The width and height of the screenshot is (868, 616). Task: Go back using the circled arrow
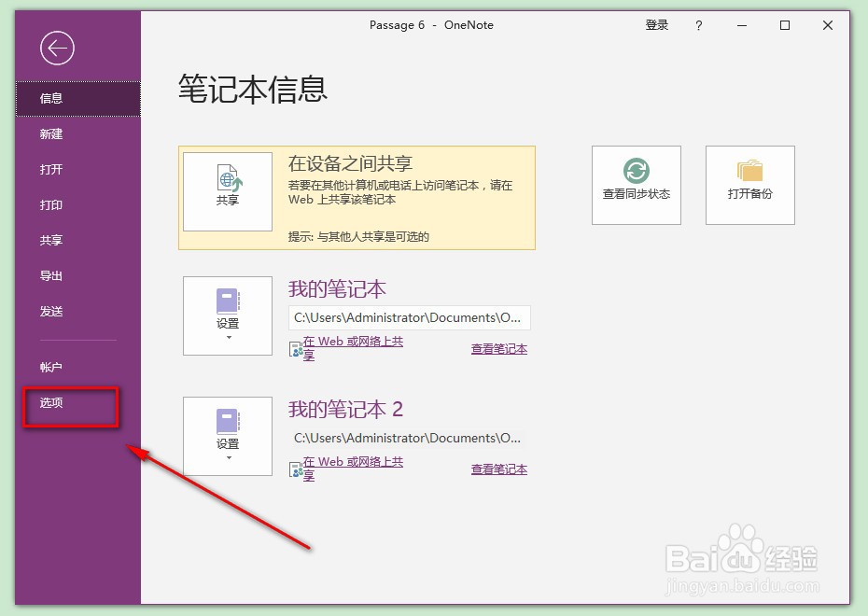pos(57,49)
